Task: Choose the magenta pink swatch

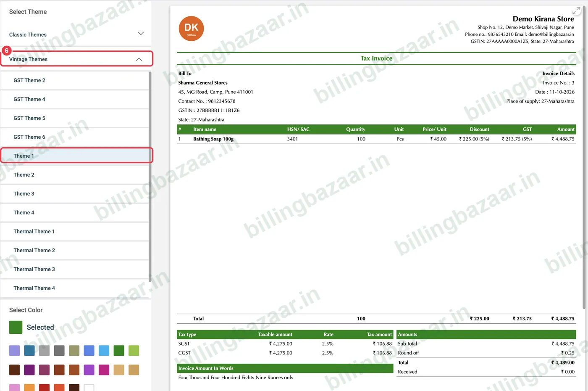Action: pyautogui.click(x=104, y=370)
